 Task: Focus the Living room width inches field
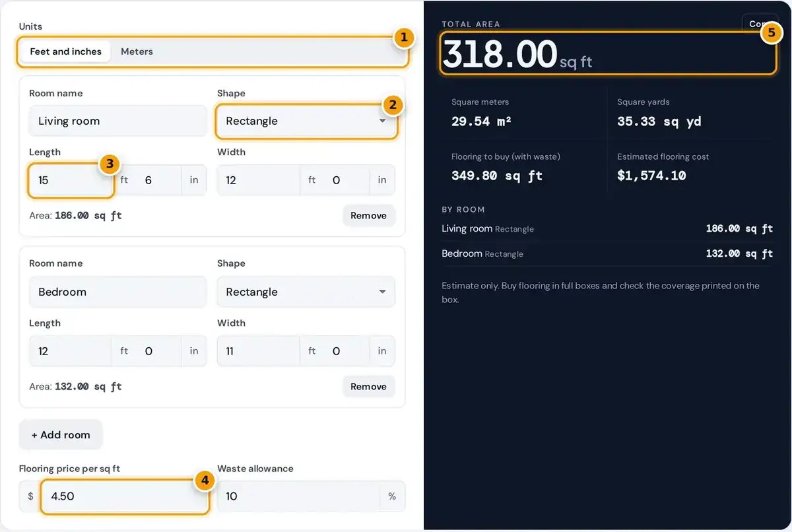point(346,180)
